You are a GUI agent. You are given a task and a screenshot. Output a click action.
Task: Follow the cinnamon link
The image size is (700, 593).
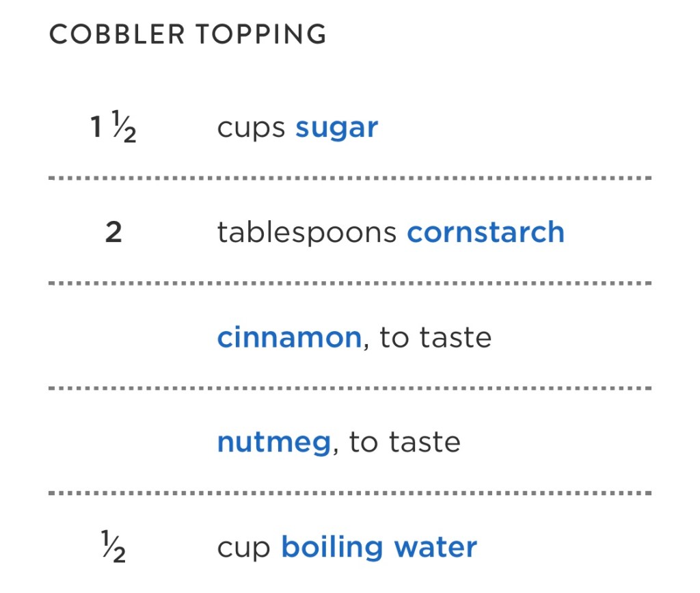click(x=288, y=338)
